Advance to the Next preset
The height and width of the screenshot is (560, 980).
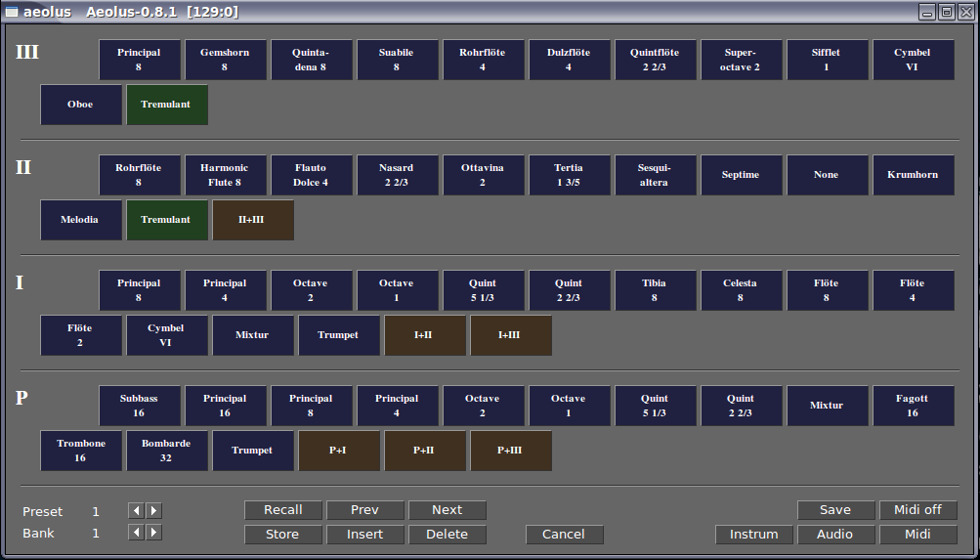(x=447, y=510)
